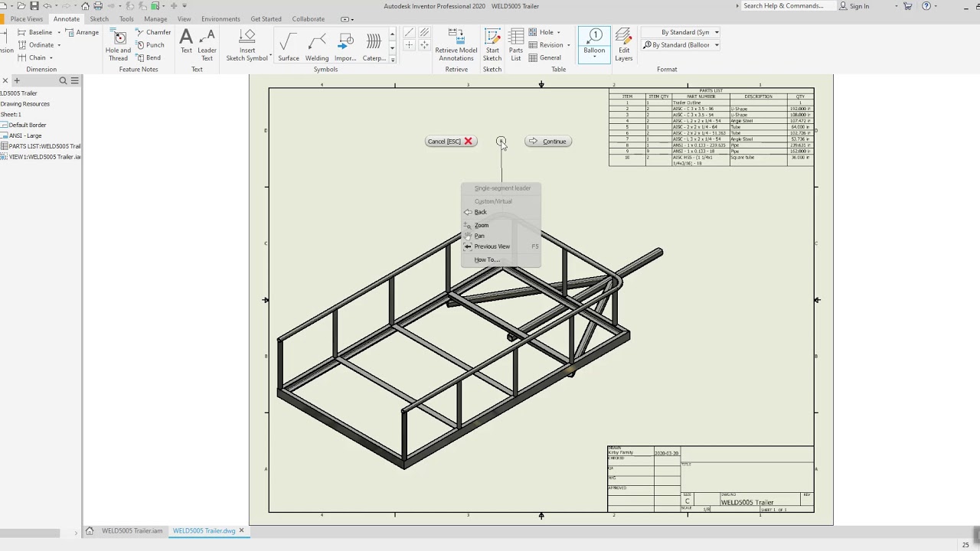This screenshot has width=980, height=551.
Task: Click the Edit Layers tool
Action: tap(624, 45)
